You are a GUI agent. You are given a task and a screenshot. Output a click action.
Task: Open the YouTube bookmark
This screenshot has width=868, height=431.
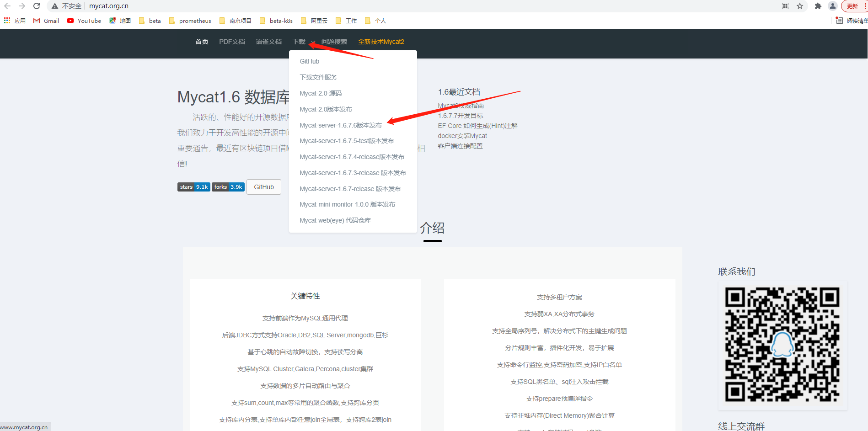[84, 21]
